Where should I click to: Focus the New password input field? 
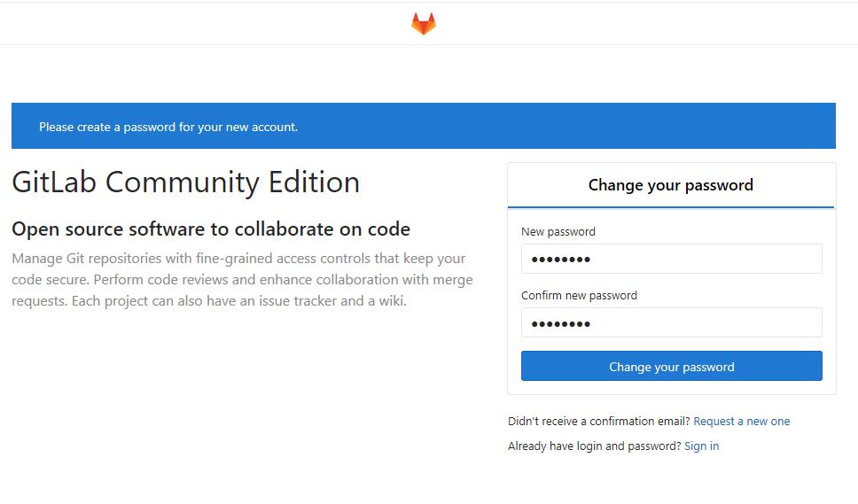[671, 259]
